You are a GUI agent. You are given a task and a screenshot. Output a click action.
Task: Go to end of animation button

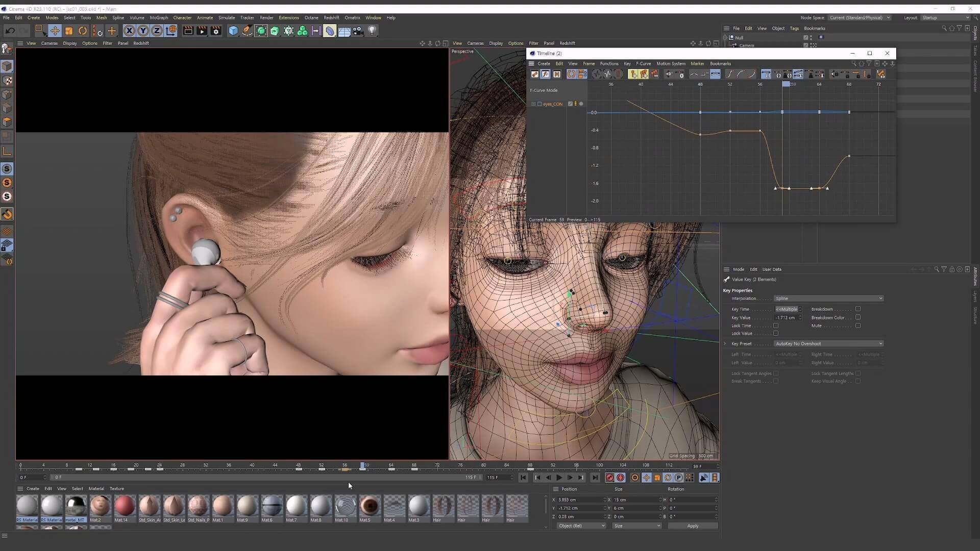click(x=595, y=478)
